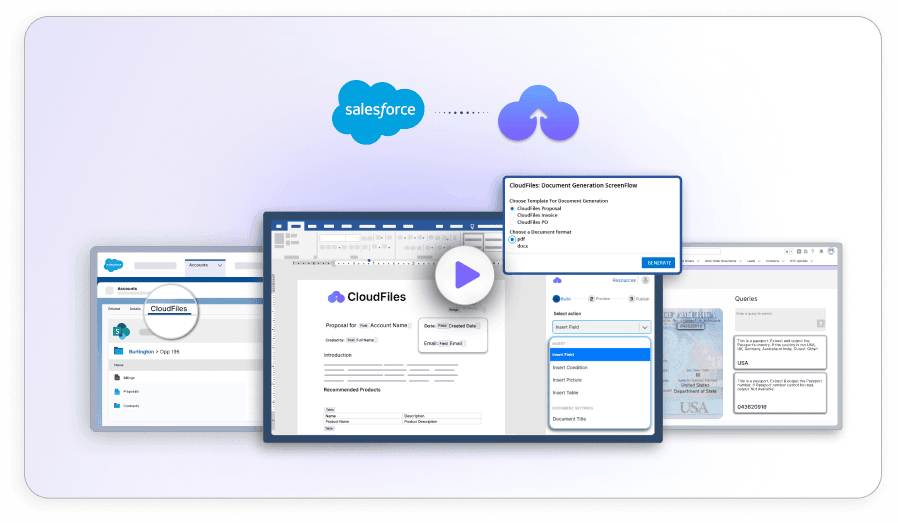Image resolution: width=898 pixels, height=523 pixels.
Task: Click the Generate button
Action: point(659,263)
